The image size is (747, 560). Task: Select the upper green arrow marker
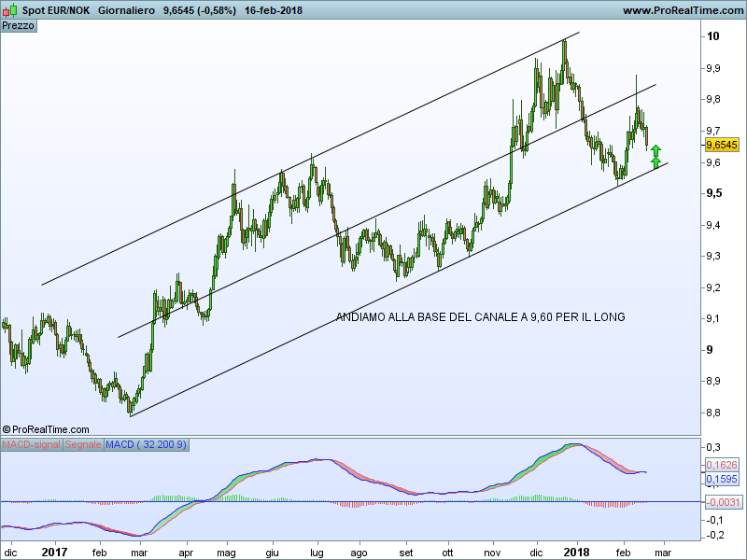point(656,149)
